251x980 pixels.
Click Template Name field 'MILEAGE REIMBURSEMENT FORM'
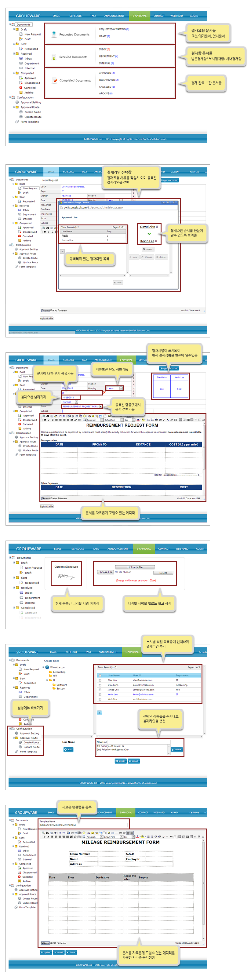[x=84, y=825]
